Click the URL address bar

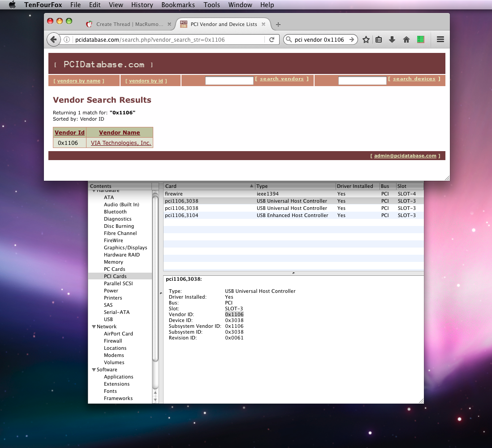coord(169,39)
